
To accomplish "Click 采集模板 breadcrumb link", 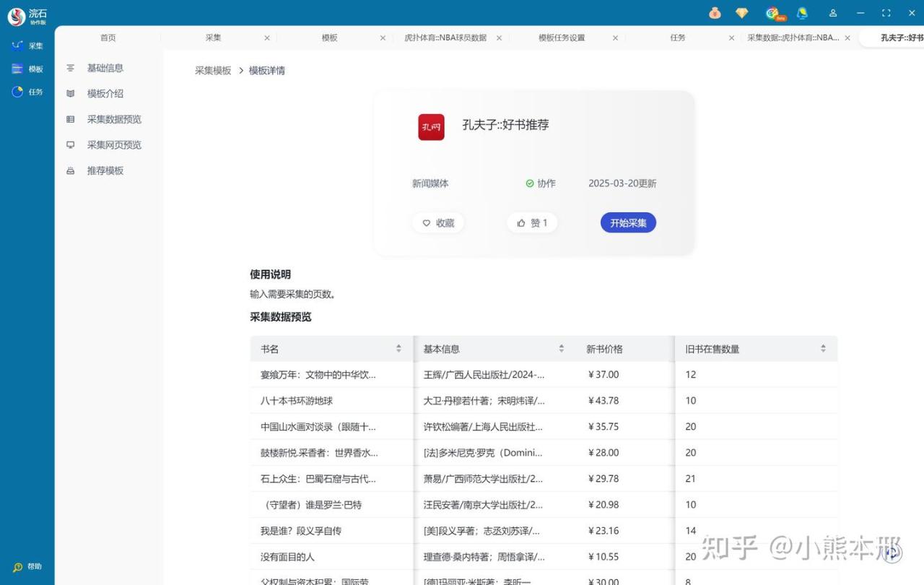I will tap(213, 70).
